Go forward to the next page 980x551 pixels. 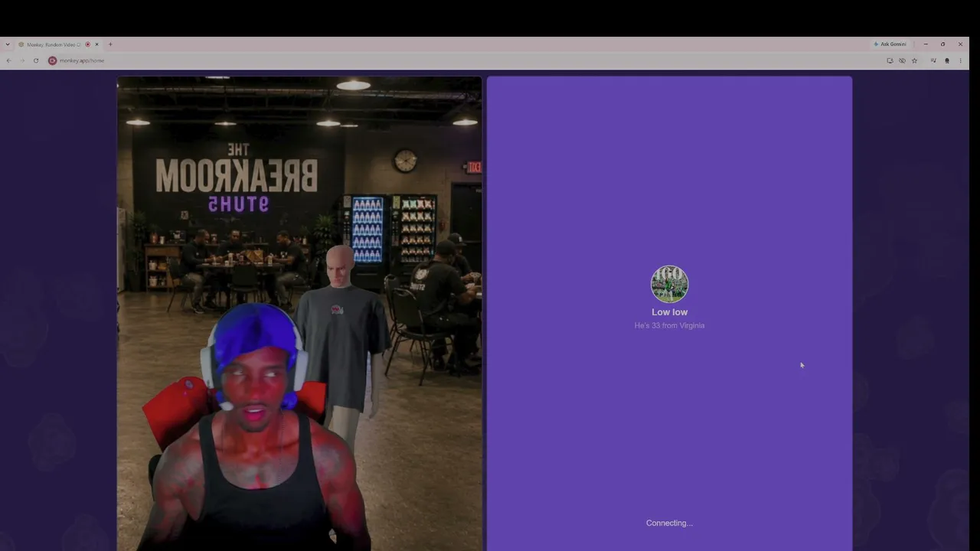pos(22,60)
